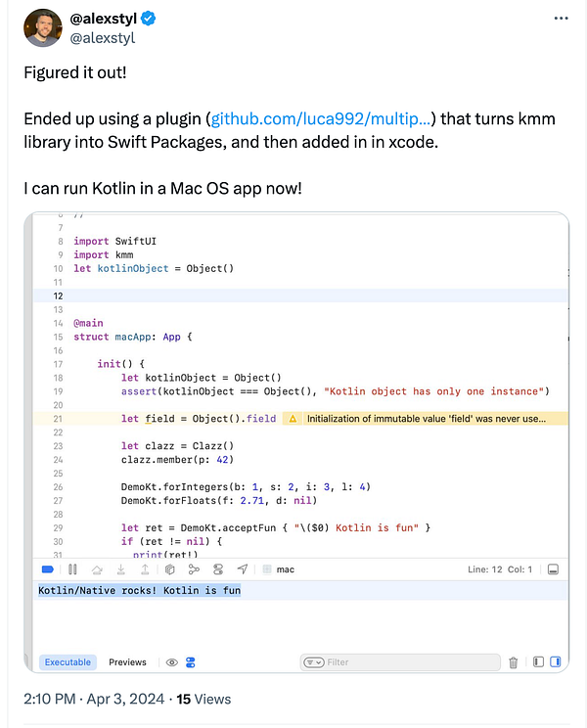The width and height of the screenshot is (587, 728).
Task: Open the @alexstyl profile avatar
Action: coord(43,27)
